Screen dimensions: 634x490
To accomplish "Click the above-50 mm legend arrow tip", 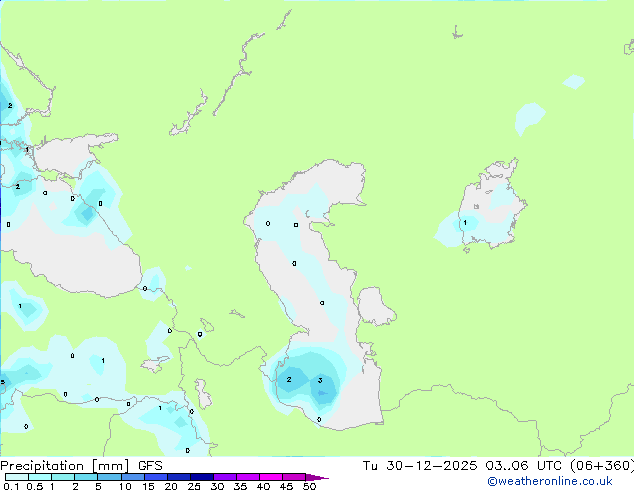I will pyautogui.click(x=317, y=477).
